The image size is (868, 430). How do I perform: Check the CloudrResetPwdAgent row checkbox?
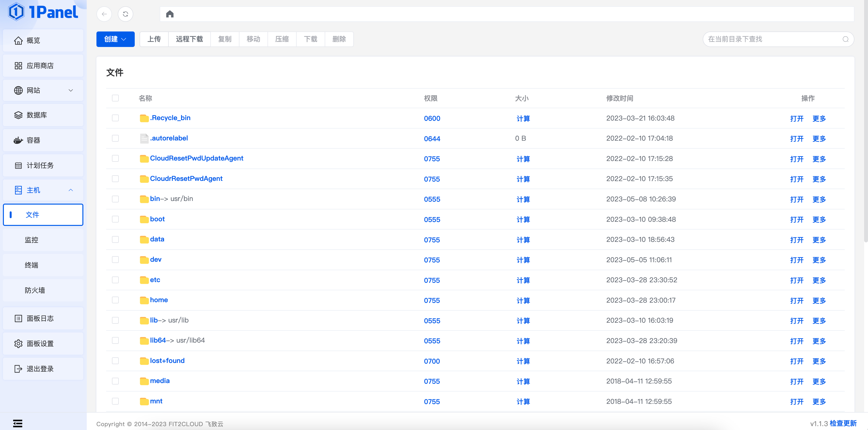115,178
